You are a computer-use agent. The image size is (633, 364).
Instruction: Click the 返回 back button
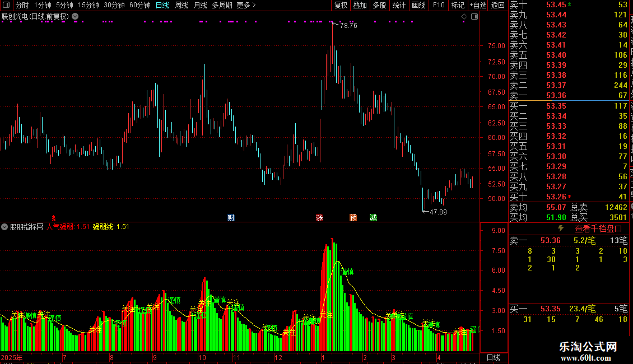pos(498,5)
